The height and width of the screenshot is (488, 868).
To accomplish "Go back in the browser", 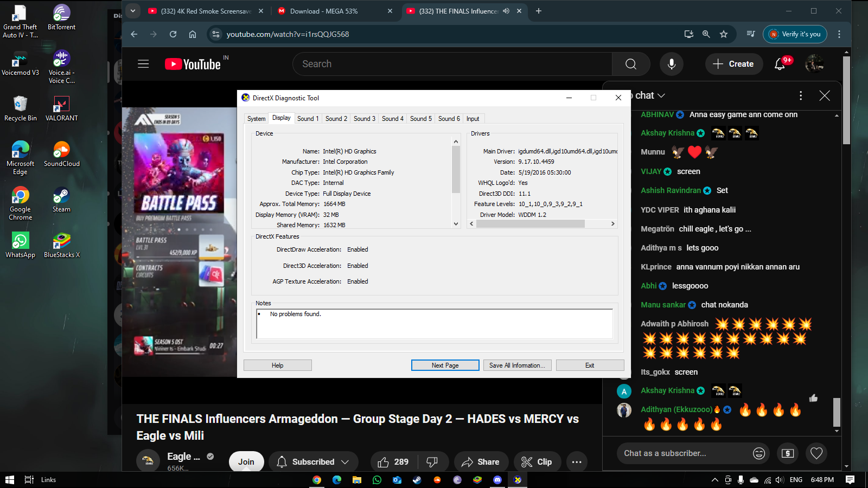I will point(134,34).
